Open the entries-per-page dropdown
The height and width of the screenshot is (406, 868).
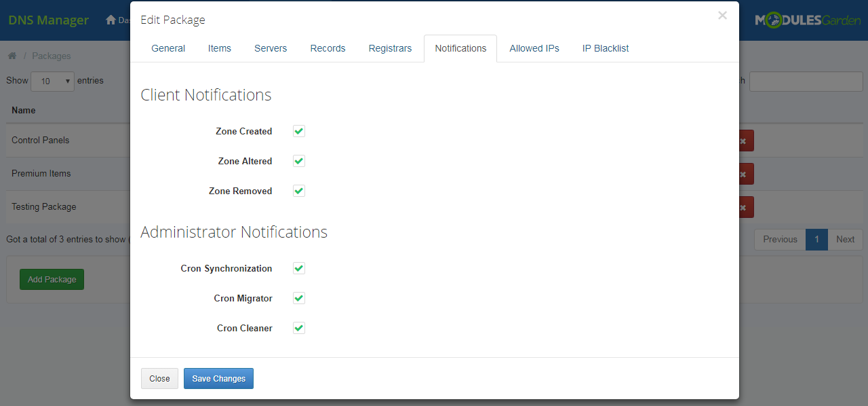tap(52, 81)
